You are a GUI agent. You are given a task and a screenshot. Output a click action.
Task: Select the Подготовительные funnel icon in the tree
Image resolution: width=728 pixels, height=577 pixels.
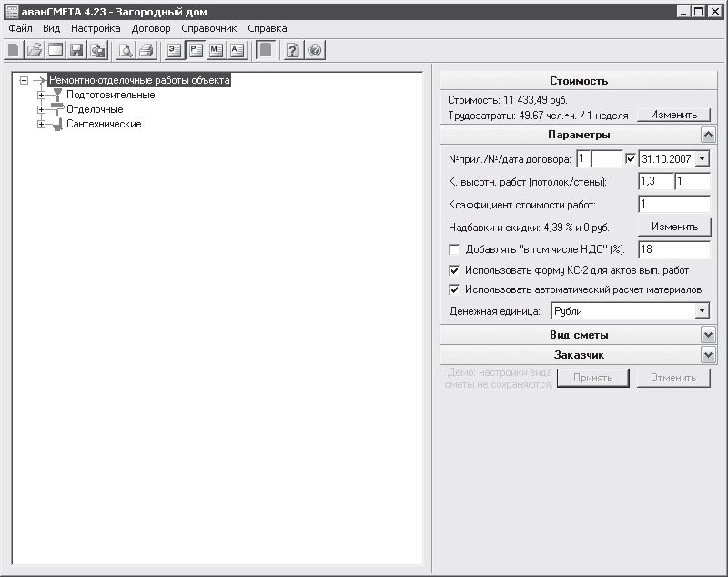coord(57,95)
